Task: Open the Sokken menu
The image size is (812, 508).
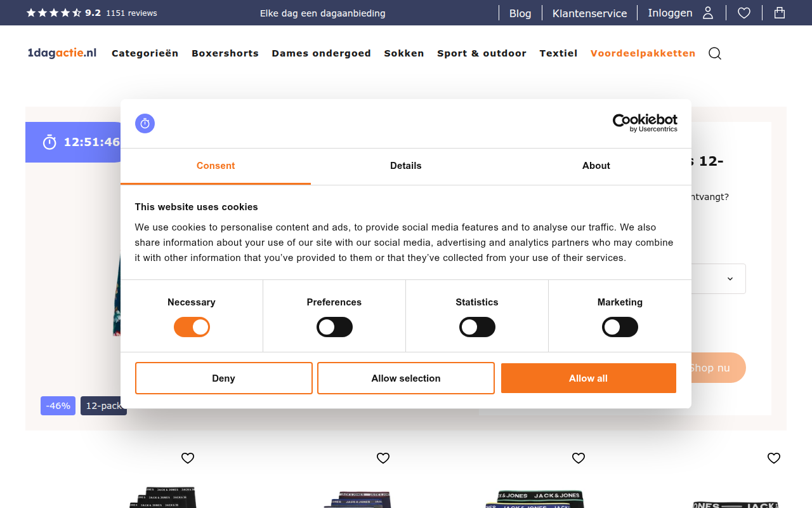Action: [x=404, y=53]
